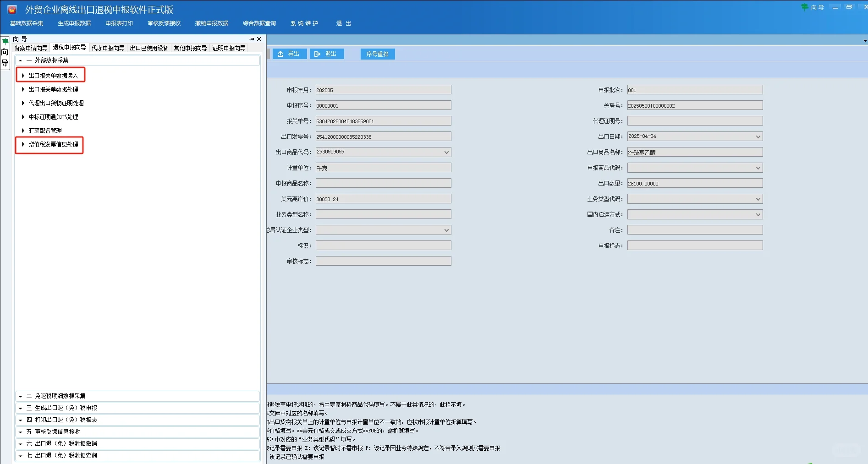Click the green wizard icon in left sidebar
This screenshot has height=464, width=868.
tap(5, 41)
